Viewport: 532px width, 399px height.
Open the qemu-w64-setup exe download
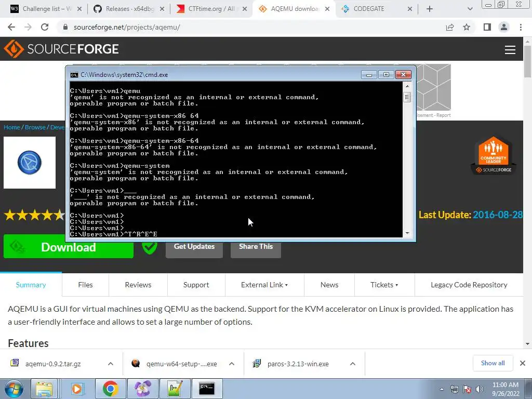point(181,364)
